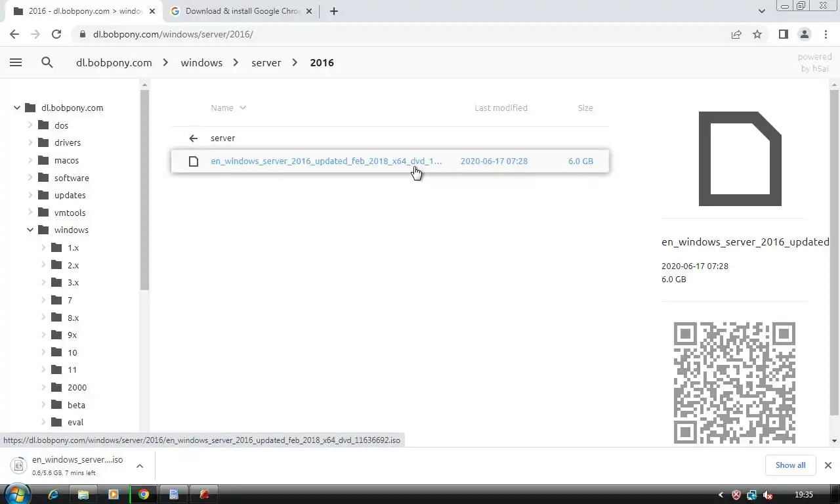
Task: Close the Google Chrome download tab
Action: [x=309, y=11]
